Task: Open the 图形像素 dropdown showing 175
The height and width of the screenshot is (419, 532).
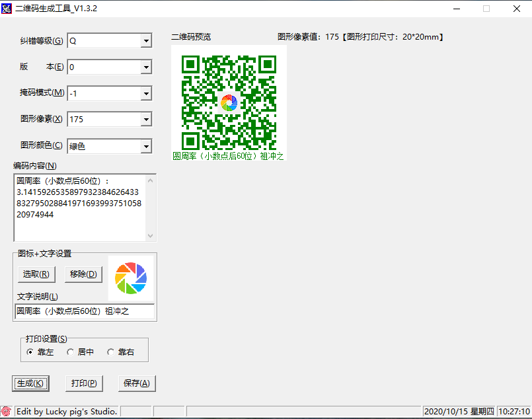Action: tap(146, 120)
